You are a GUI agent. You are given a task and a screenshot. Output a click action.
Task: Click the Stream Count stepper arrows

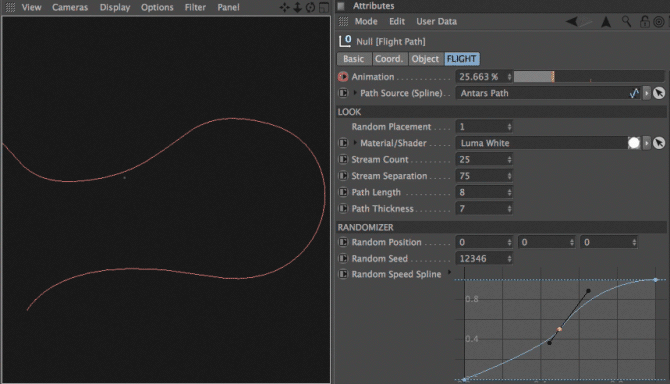click(x=509, y=159)
